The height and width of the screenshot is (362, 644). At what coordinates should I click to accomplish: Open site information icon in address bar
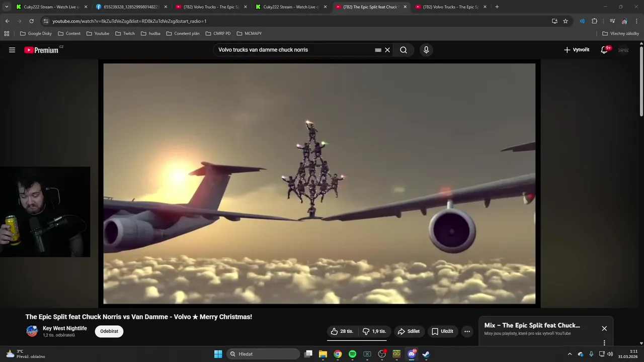pos(46,21)
